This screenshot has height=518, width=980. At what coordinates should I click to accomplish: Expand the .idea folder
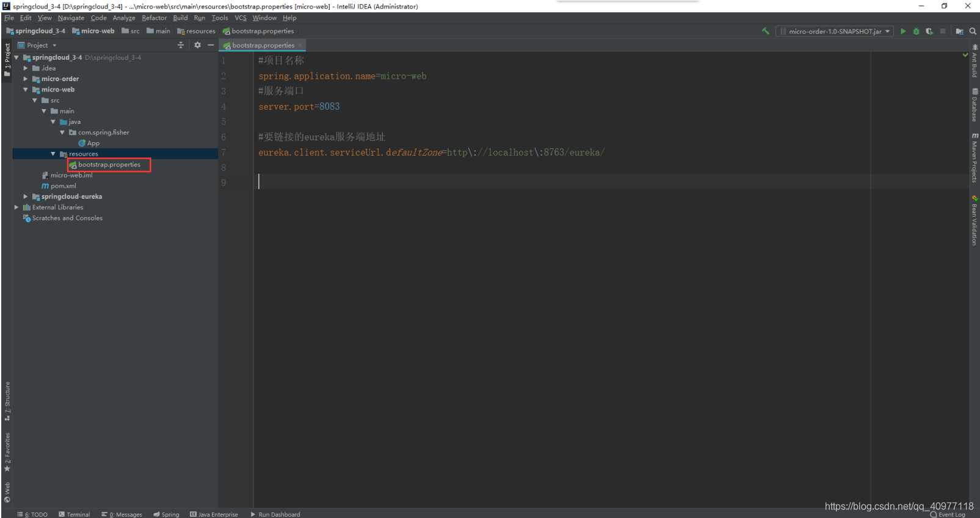pos(26,68)
